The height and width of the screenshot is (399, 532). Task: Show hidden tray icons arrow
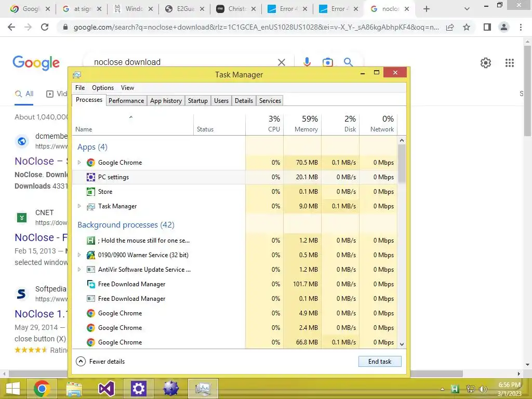[x=442, y=389]
